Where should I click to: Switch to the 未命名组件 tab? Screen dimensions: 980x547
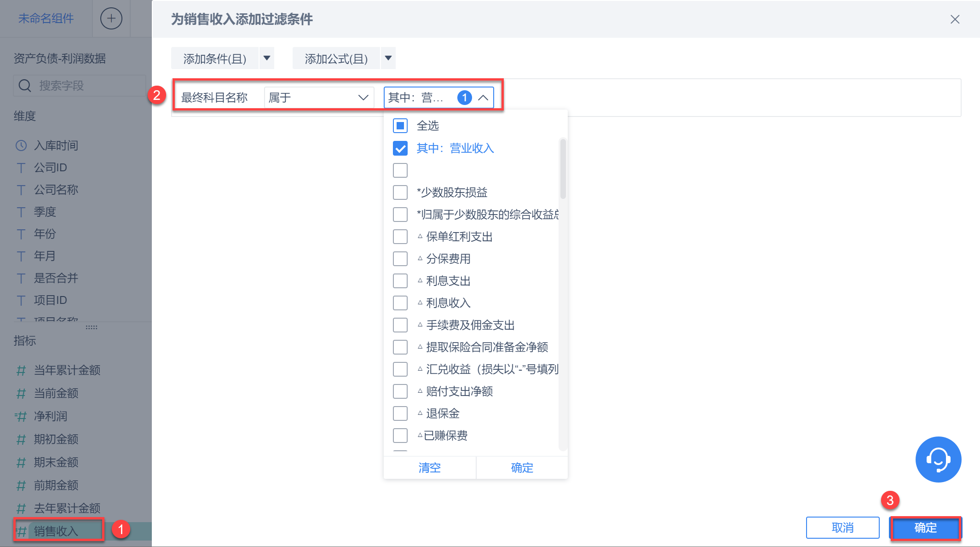pos(46,19)
